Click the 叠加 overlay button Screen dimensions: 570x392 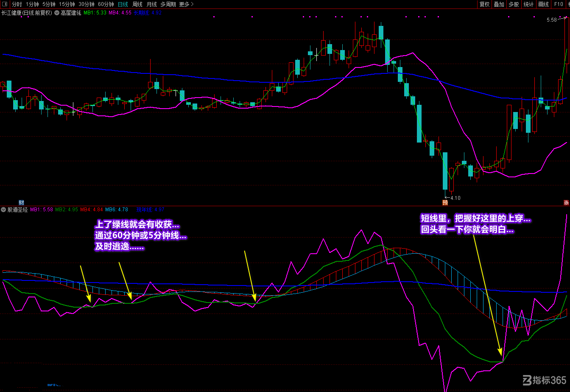pos(499,4)
